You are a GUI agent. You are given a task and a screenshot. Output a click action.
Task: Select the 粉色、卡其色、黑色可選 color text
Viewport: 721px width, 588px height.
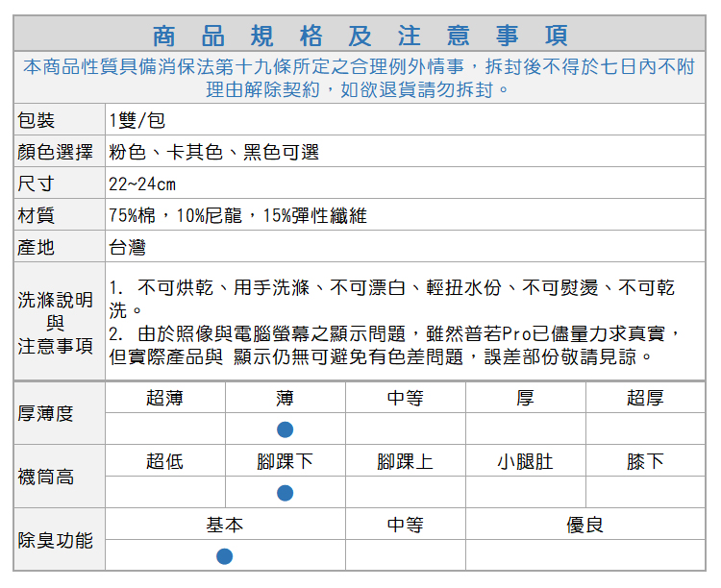pos(213,152)
